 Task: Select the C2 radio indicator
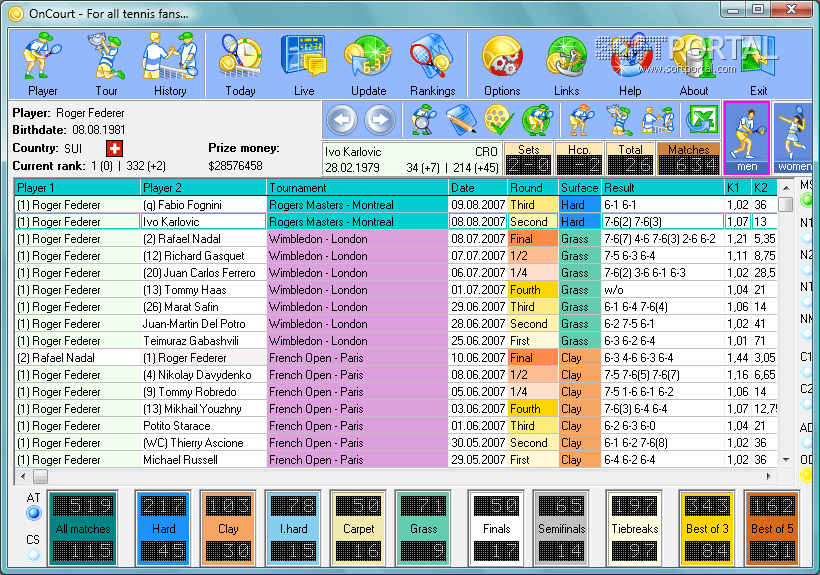pyautogui.click(x=806, y=404)
